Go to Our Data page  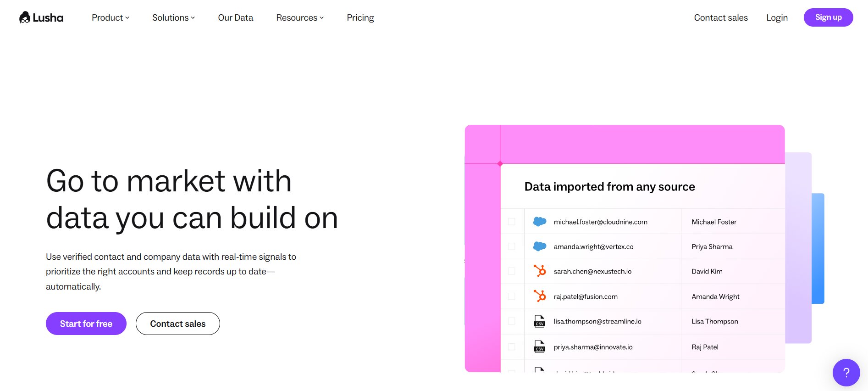(x=236, y=17)
